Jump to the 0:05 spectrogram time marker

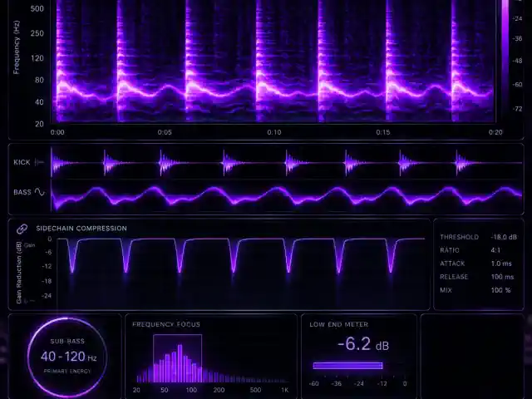pos(165,132)
